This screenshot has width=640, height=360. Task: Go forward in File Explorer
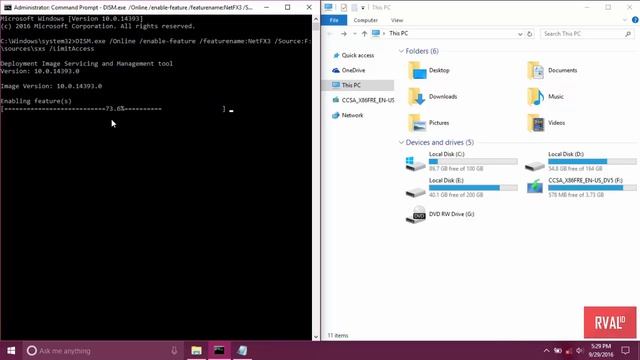pos(344,33)
